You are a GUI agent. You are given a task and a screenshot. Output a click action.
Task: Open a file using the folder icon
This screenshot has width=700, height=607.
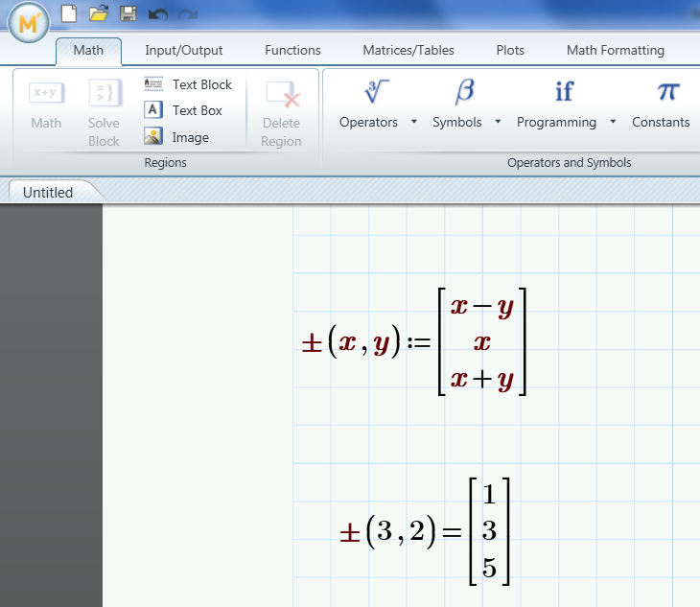(98, 12)
